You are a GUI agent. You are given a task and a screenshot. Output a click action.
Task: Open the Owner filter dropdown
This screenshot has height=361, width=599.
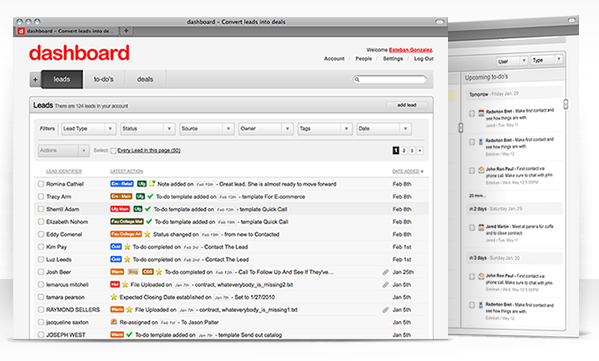[x=266, y=129]
